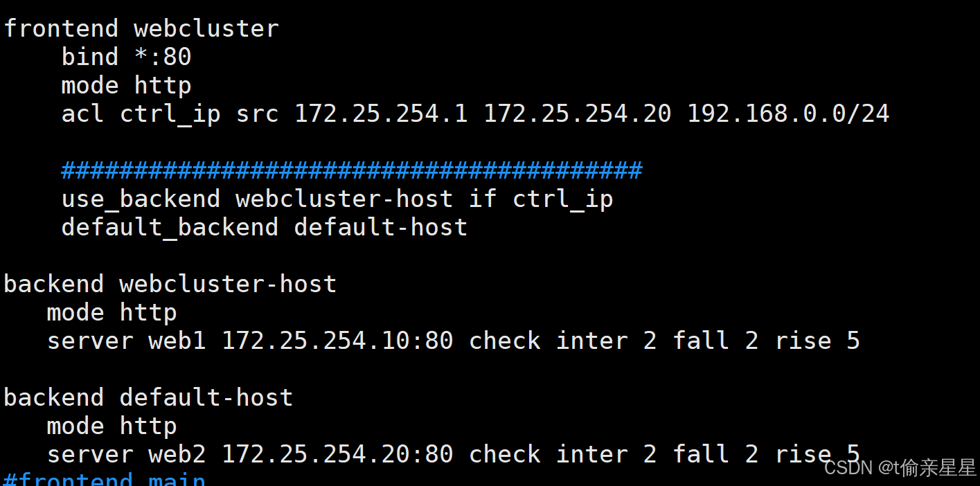
Task: Place cursor on 'bind *:80' text
Action: (126, 57)
